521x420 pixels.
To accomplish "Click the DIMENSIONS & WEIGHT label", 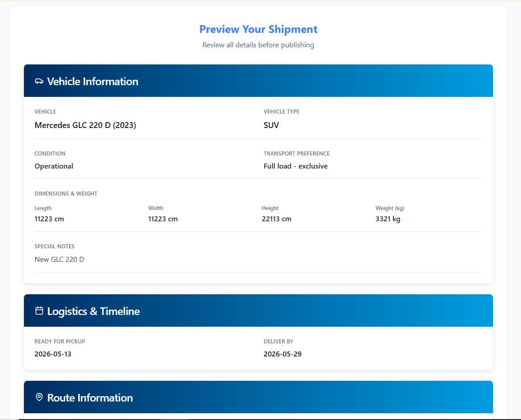I will [66, 194].
